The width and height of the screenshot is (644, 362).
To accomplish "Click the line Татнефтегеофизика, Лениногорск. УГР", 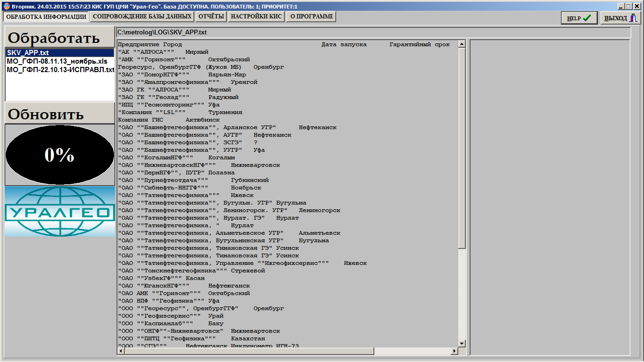I will click(x=229, y=210).
